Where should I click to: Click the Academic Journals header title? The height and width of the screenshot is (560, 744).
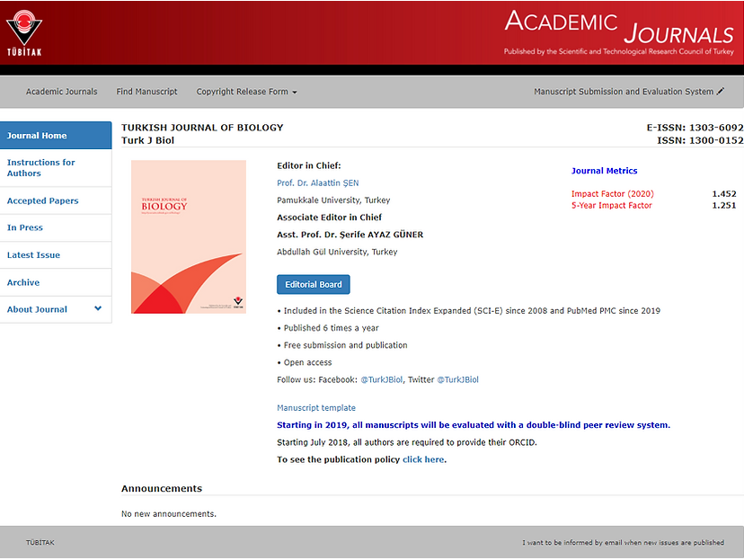coord(619,28)
